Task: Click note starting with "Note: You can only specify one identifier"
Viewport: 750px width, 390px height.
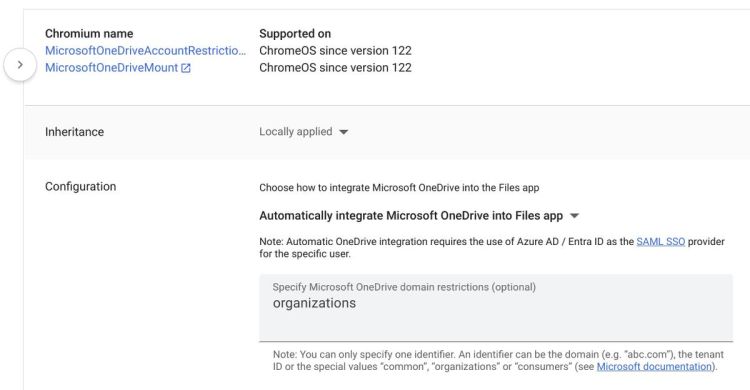Action: click(x=498, y=361)
